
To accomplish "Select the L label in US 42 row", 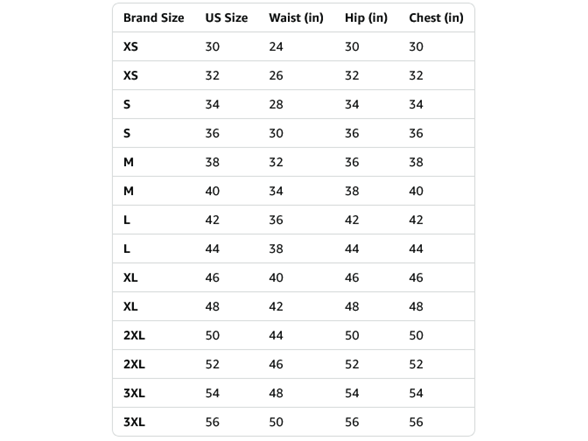I will [x=127, y=220].
